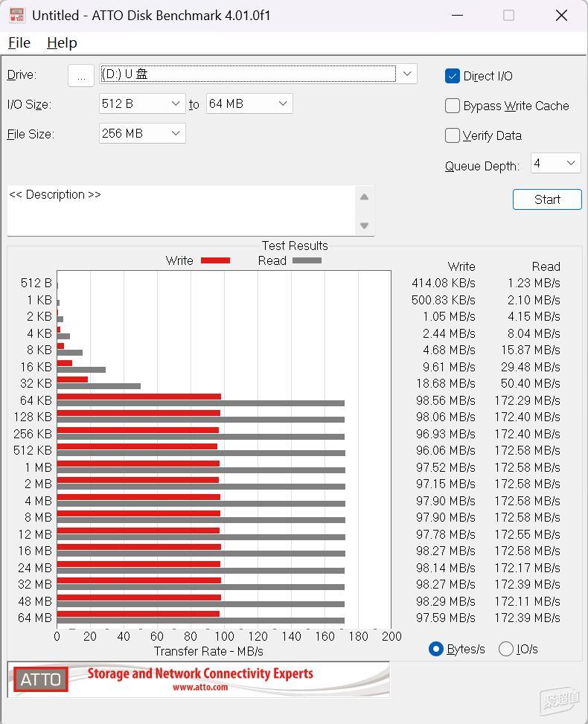Image resolution: width=588 pixels, height=724 pixels.
Task: Click the drive browse '...' button
Action: click(x=81, y=75)
